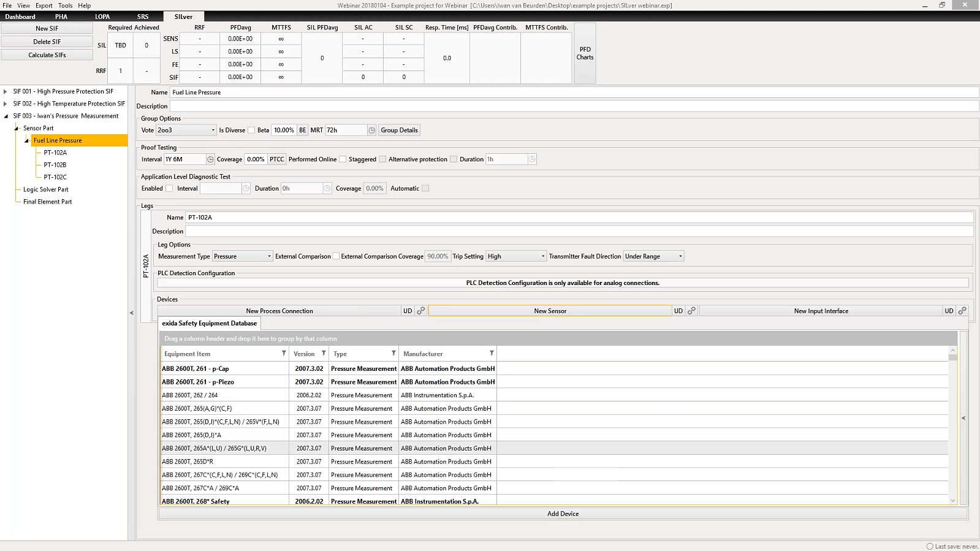980x551 pixels.
Task: Click link icon beside New Sensor
Action: coord(691,311)
